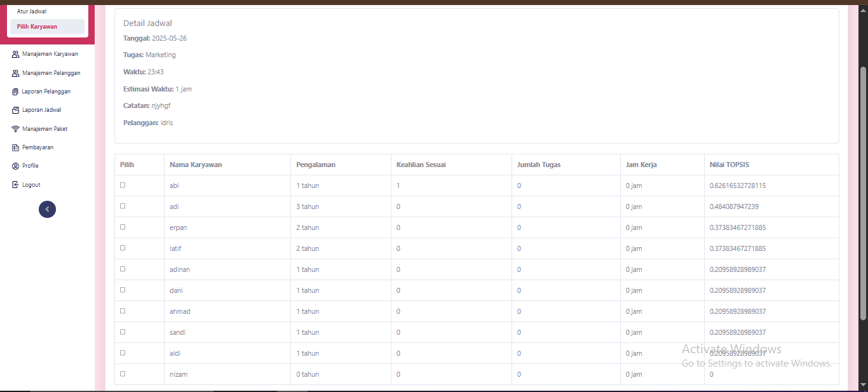The image size is (868, 392).
Task: Click the Manajemen Karyawan sidebar icon
Action: [15, 54]
